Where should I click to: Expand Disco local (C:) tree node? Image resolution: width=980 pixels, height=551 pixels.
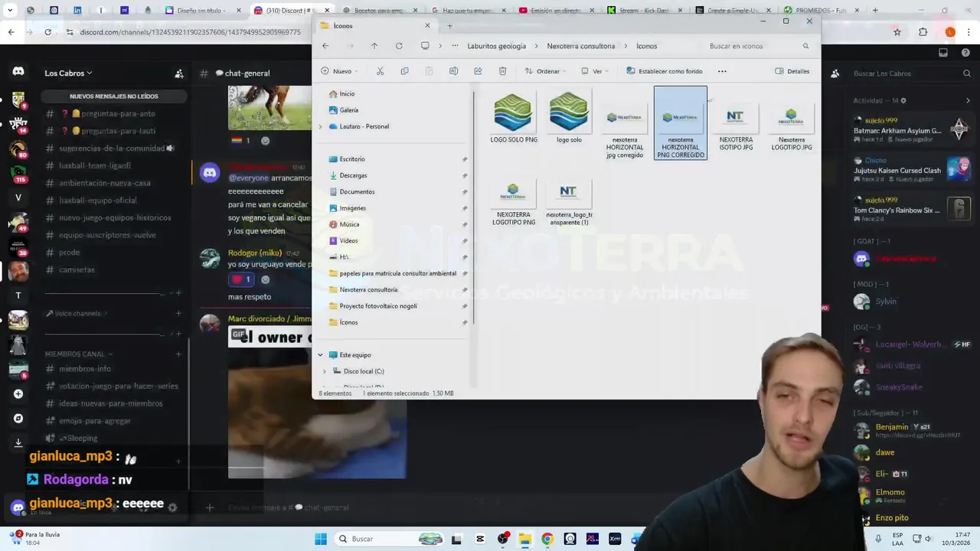pos(324,371)
